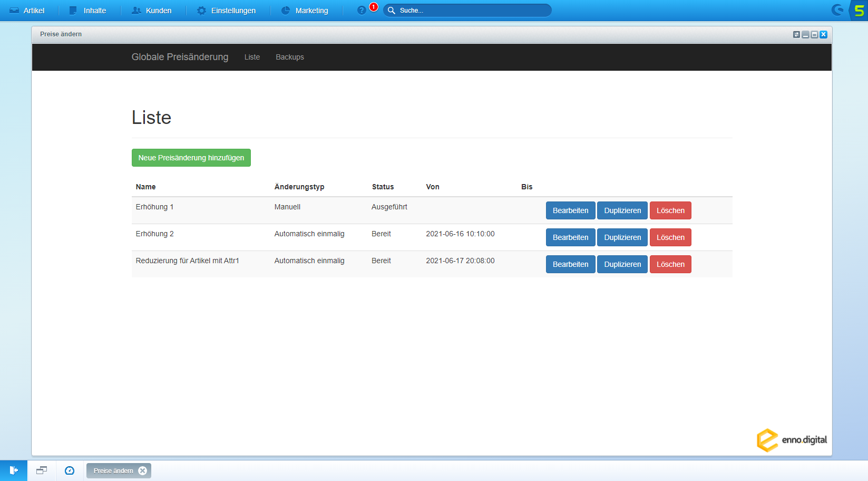Open the Inhalte menu
This screenshot has width=868, height=481.
88,11
